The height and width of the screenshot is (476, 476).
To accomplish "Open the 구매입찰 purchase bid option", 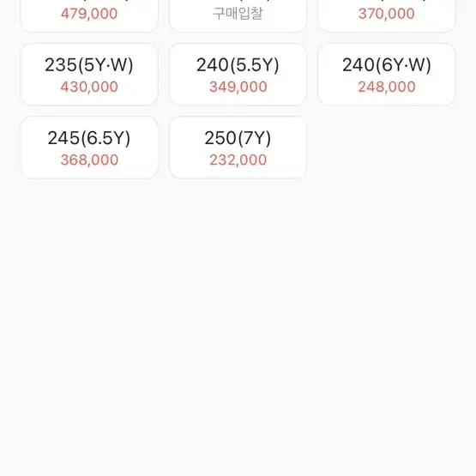I will click(x=238, y=15).
